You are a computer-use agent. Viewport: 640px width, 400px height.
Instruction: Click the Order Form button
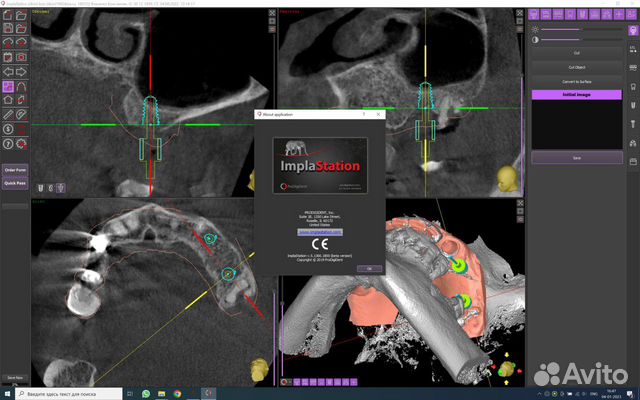[14, 170]
